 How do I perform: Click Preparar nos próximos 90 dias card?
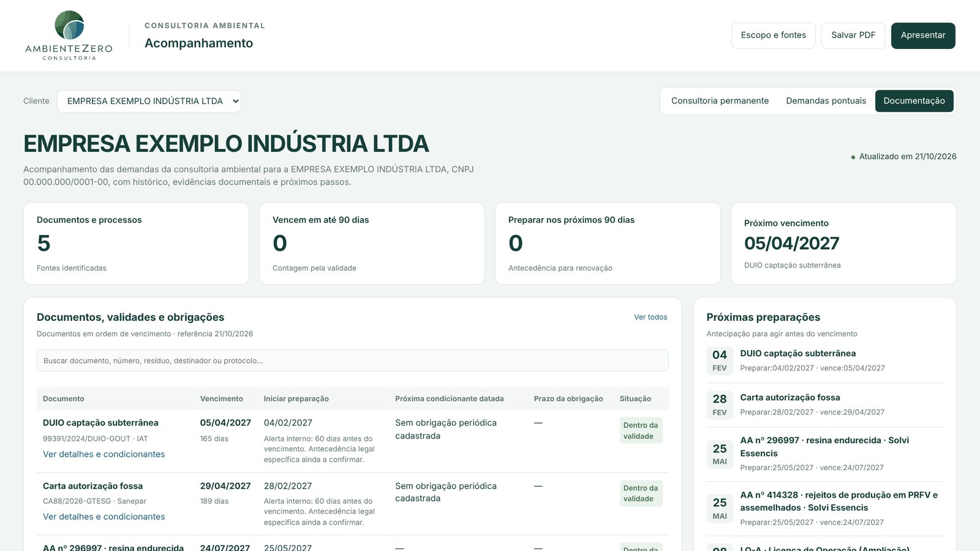[608, 243]
